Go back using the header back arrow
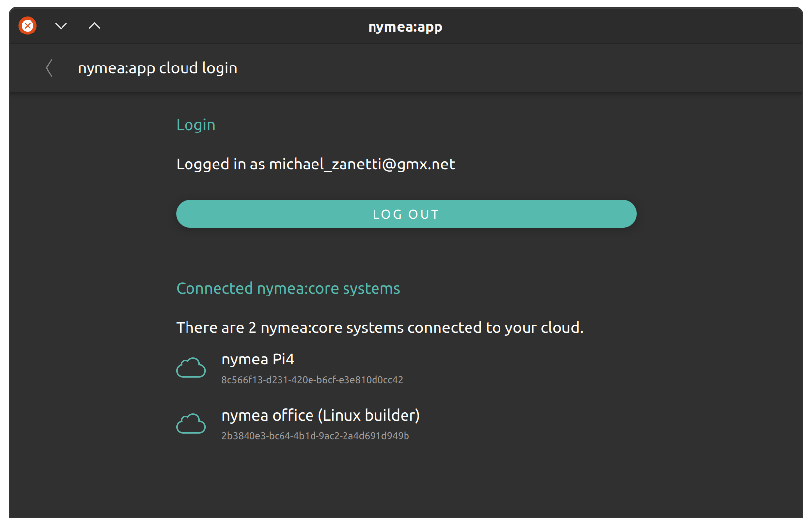This screenshot has height=527, width=812. coord(49,68)
